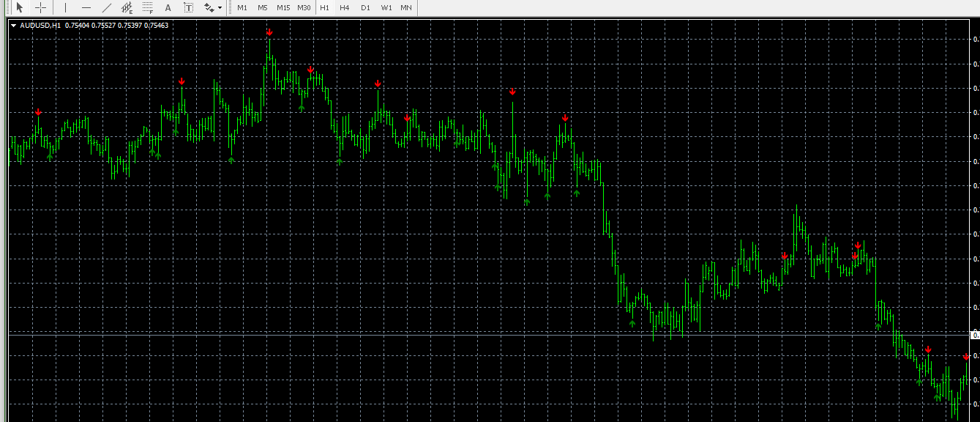Activate the Crosshair tool
This screenshot has width=980, height=422.
coord(40,7)
